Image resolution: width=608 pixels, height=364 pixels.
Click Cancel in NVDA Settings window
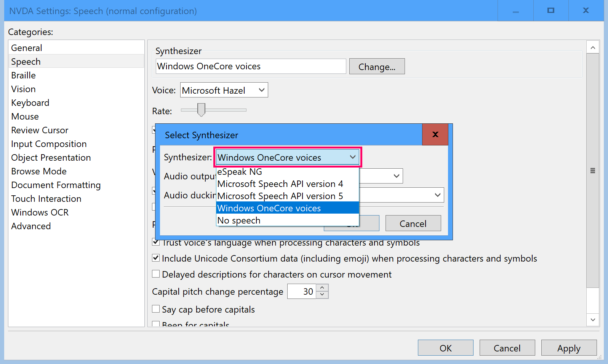coord(507,348)
